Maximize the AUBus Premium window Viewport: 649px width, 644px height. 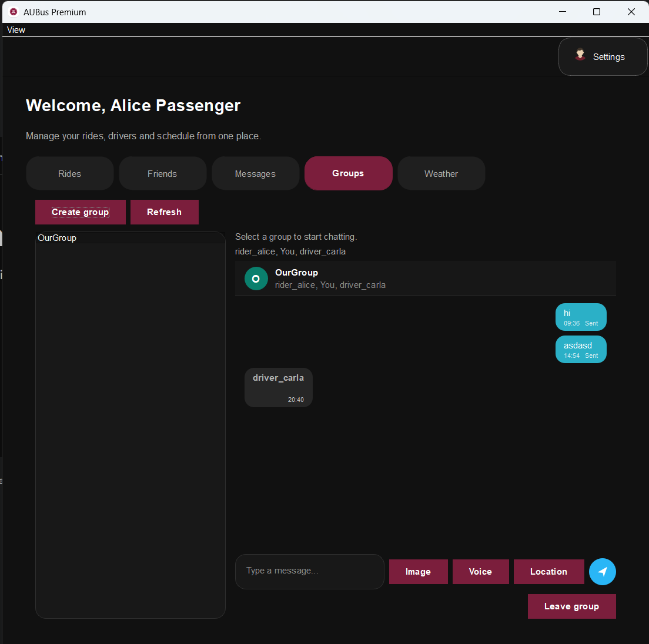pos(597,12)
